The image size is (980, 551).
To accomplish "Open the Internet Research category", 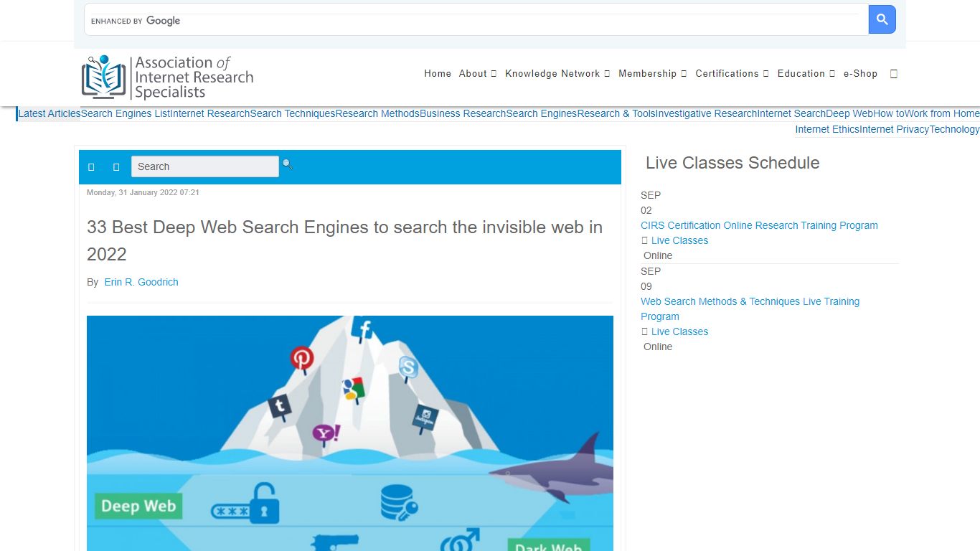I will click(x=210, y=113).
